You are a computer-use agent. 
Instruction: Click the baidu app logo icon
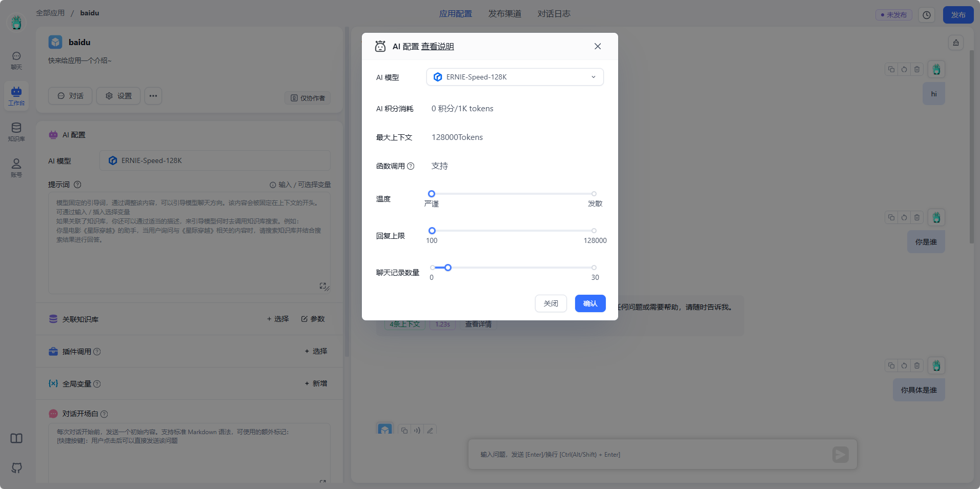point(55,42)
